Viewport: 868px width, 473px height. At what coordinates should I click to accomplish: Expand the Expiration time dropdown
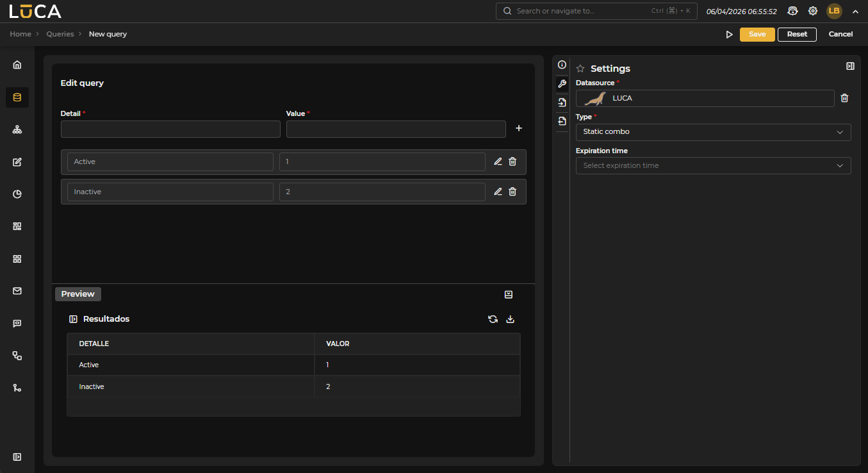(713, 165)
